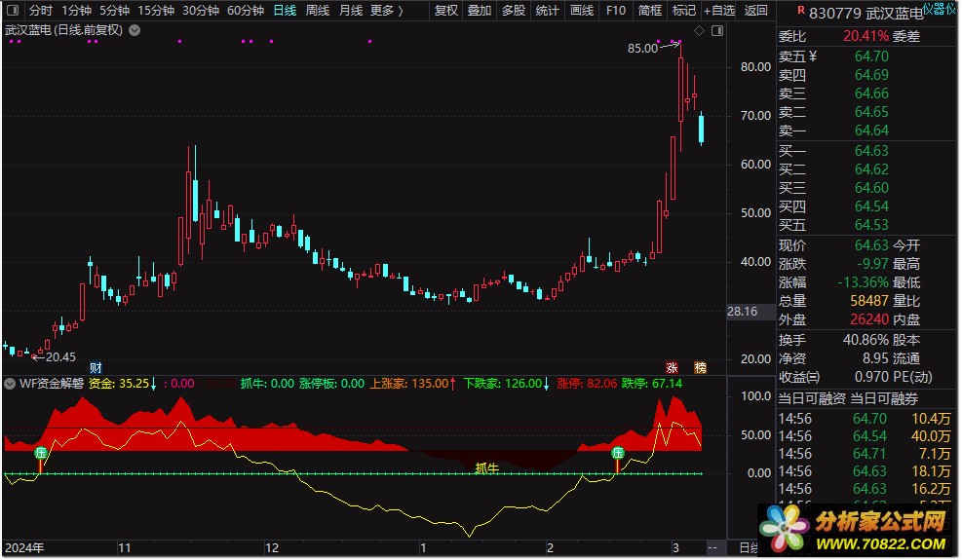
Task: Expand the WF资金解套 indicator dropdown
Action: 10,384
